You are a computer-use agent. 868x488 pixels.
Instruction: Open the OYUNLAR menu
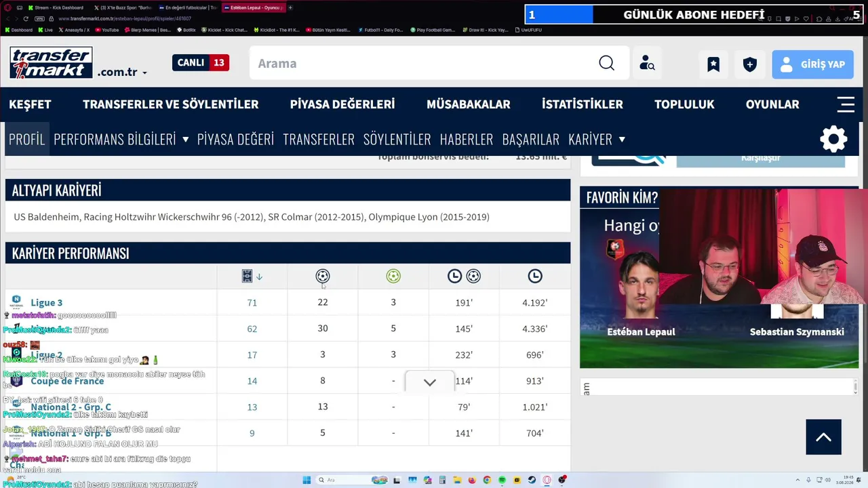[x=772, y=104]
